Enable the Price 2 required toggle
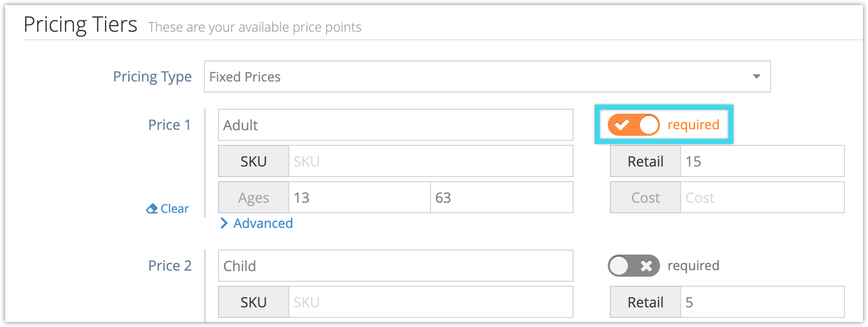Viewport: 868px width, 327px height. (x=634, y=266)
